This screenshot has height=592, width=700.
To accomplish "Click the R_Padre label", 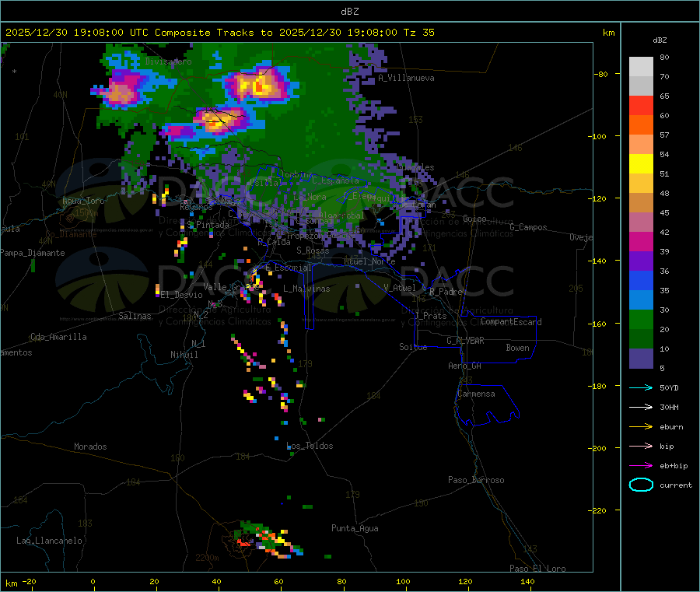I will click(x=446, y=292).
